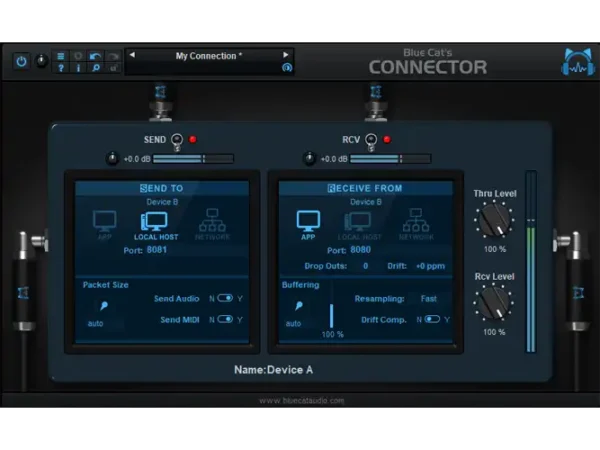The image size is (600, 450).
Task: Click the RECEIVE FROM panel header
Action: (x=365, y=188)
